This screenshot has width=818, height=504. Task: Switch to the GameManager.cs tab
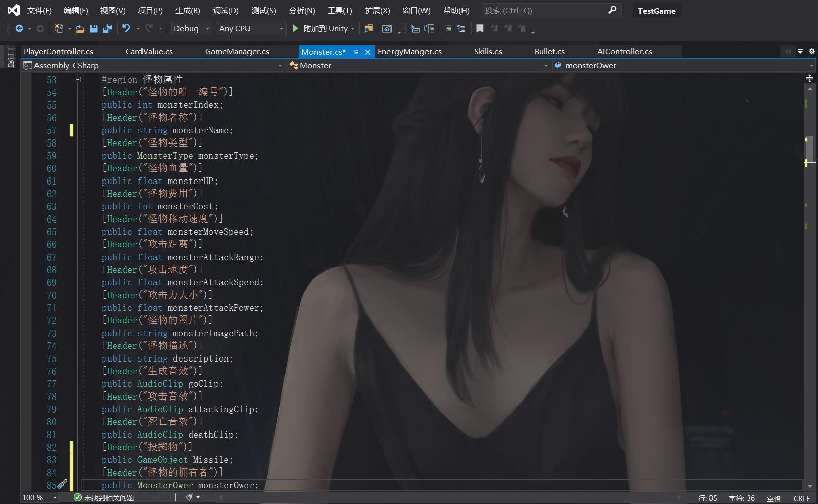[237, 51]
